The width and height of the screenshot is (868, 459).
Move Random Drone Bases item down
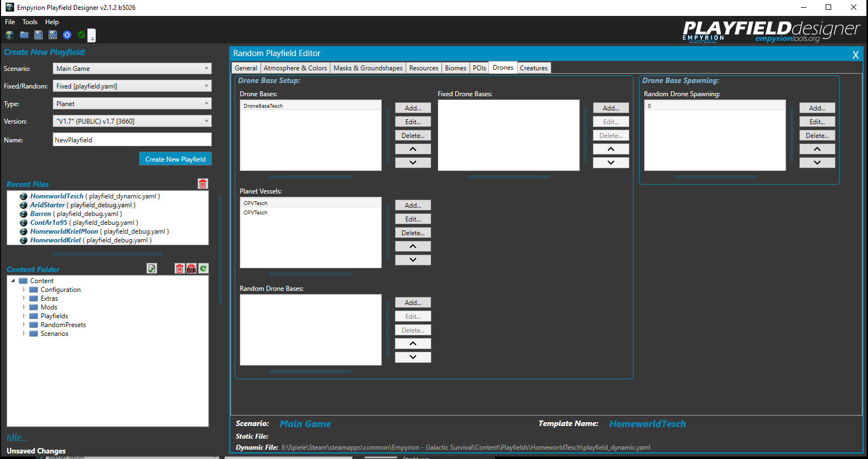point(413,357)
